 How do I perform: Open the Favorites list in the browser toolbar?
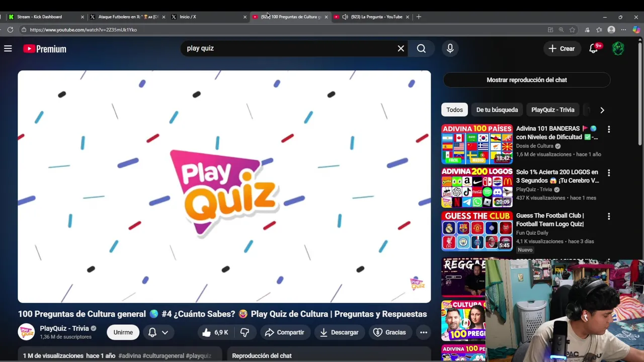coord(599,30)
